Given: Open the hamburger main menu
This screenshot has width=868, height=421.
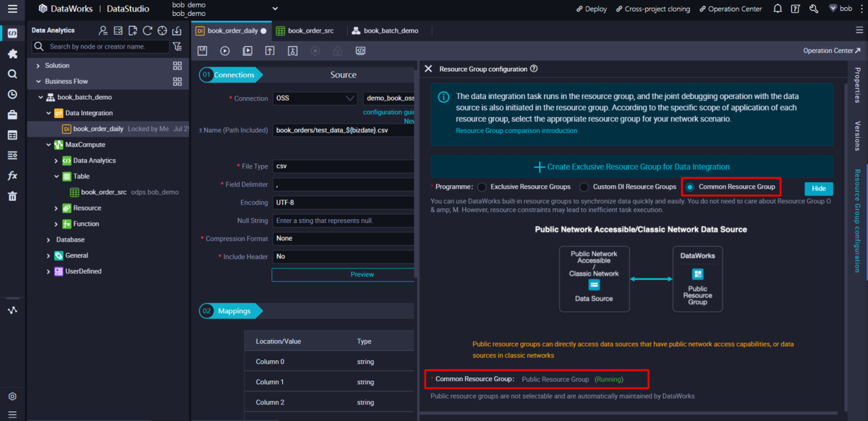Looking at the screenshot, I should 12,9.
